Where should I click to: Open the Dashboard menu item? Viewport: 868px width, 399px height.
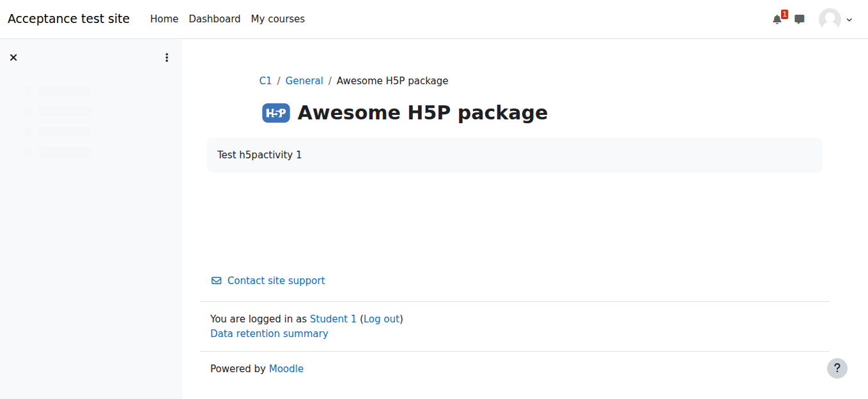pyautogui.click(x=215, y=19)
